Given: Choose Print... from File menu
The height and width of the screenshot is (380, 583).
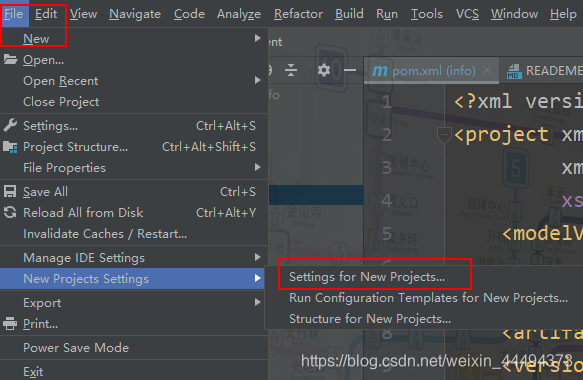Looking at the screenshot, I should [x=134, y=324].
